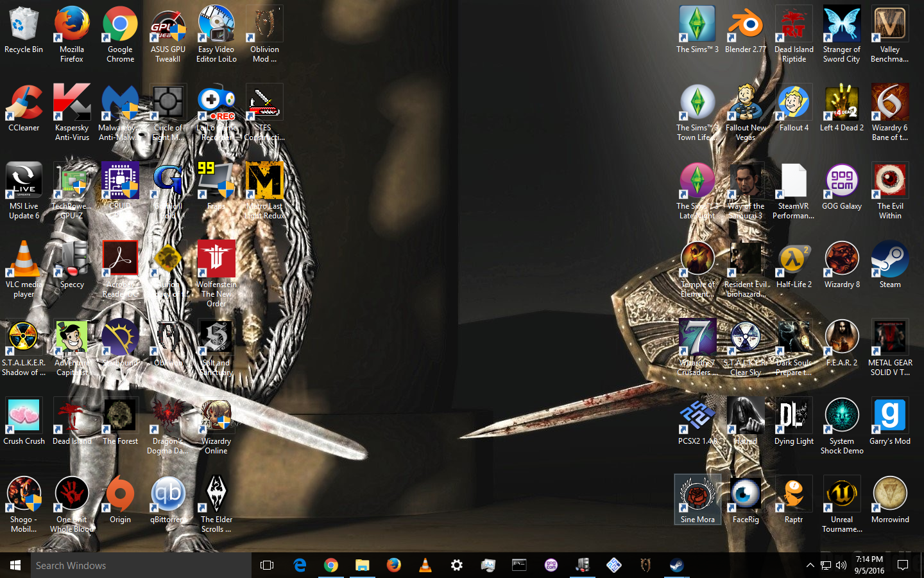This screenshot has height=578, width=924.
Task: Launch the Fallout 4 desktop shortcut
Action: (794, 109)
